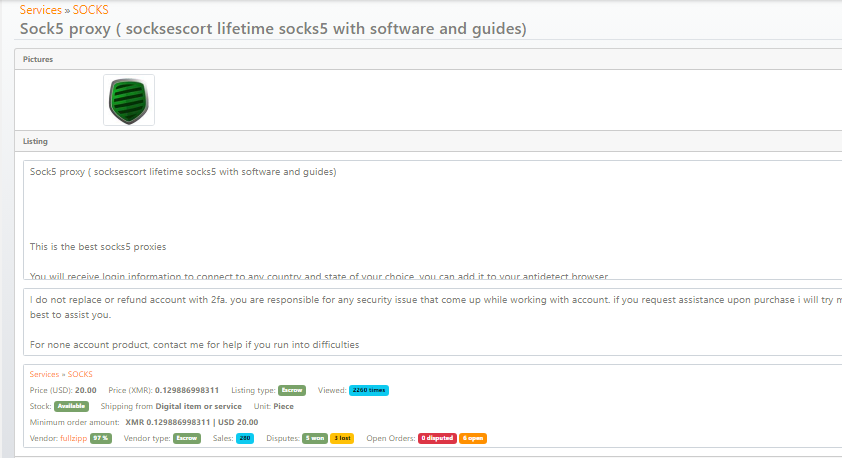
Task: Open vendor fullzipp profile link
Action: pos(73,438)
